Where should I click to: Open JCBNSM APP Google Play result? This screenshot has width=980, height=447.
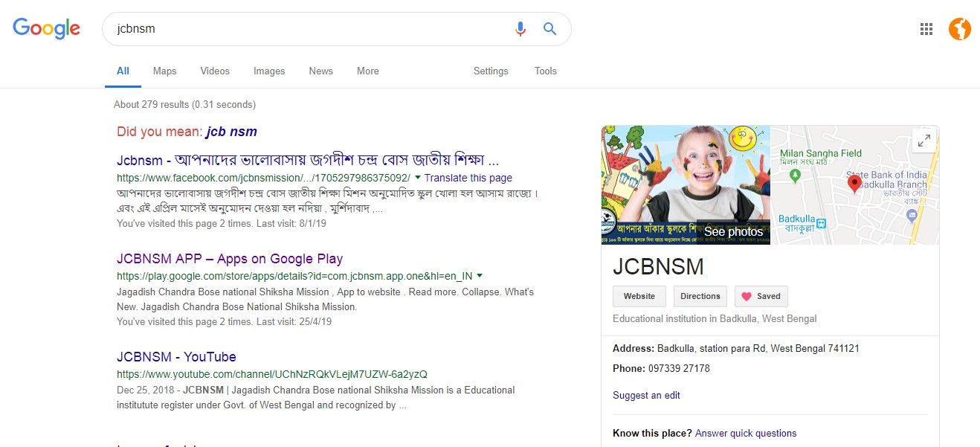tap(230, 259)
